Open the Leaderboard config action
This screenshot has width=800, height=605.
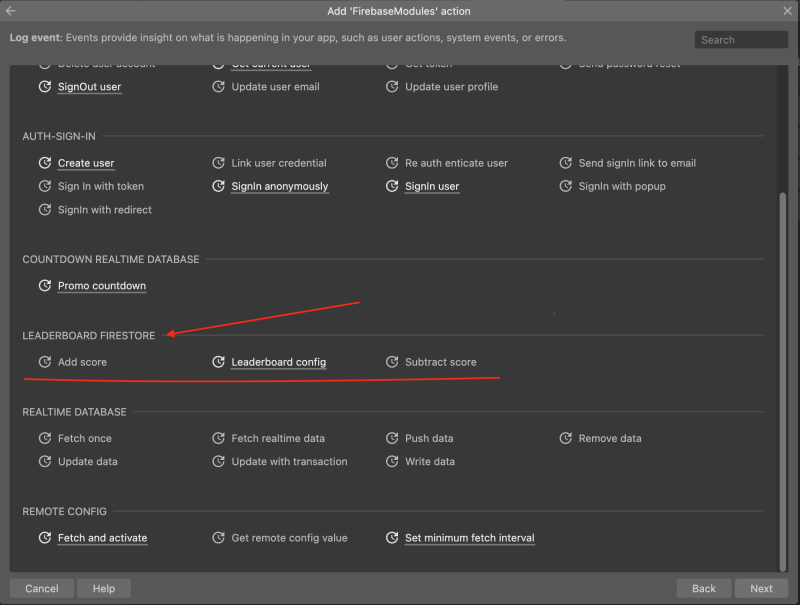click(279, 362)
